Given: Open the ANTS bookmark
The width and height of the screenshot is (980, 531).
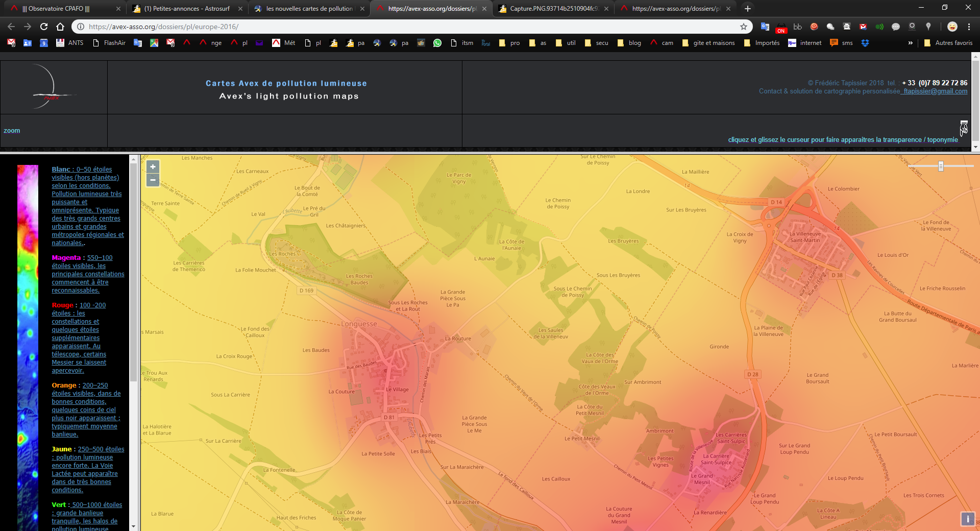Looking at the screenshot, I should [x=70, y=43].
